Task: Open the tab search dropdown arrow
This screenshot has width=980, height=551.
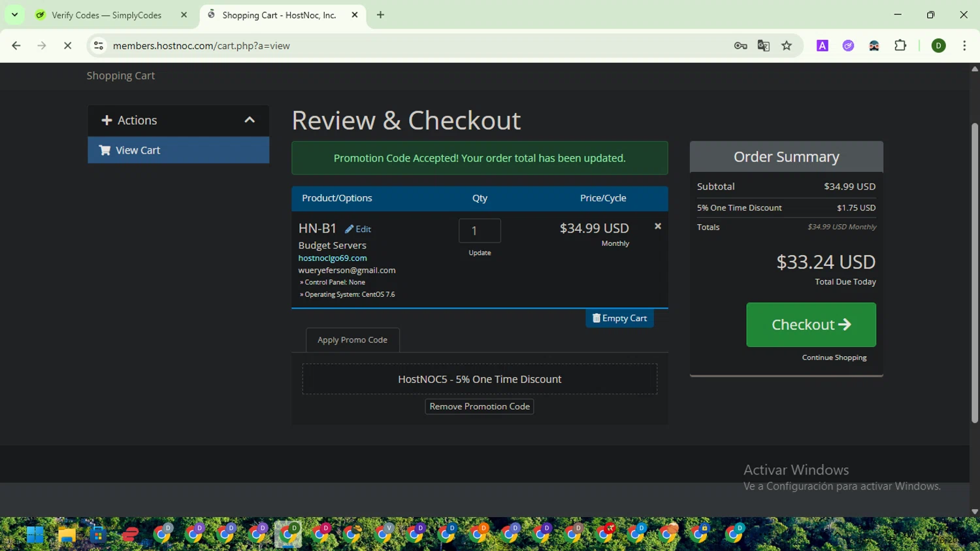Action: click(14, 14)
